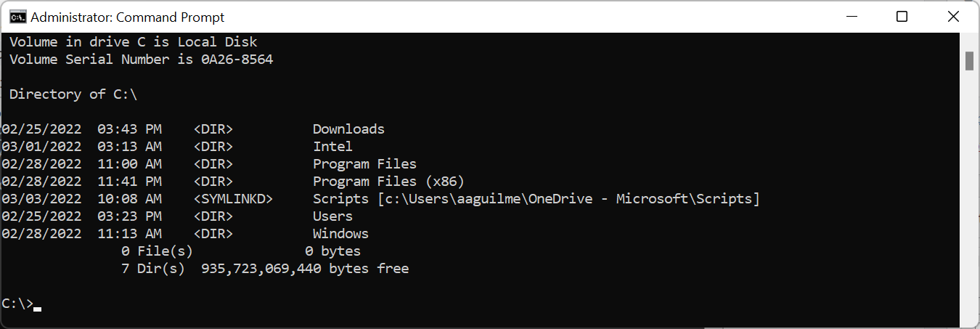Click the Command Prompt icon in title bar

17,17
